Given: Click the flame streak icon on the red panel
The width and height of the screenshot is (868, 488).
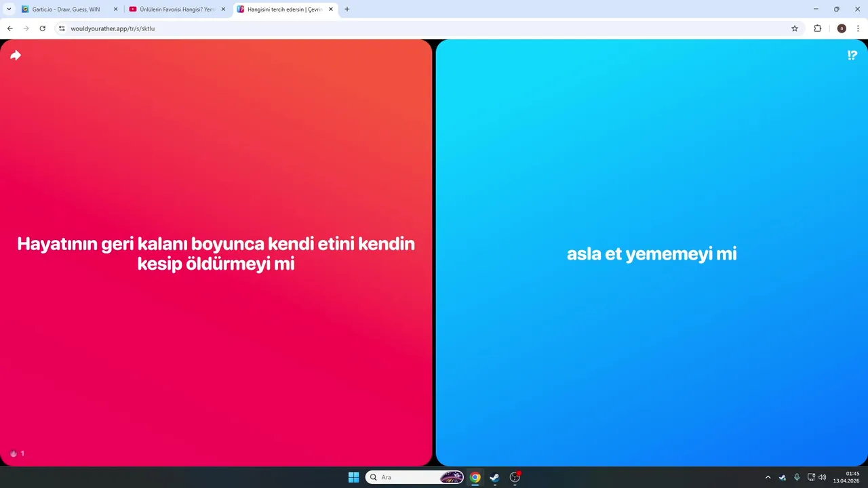Looking at the screenshot, I should (14, 453).
